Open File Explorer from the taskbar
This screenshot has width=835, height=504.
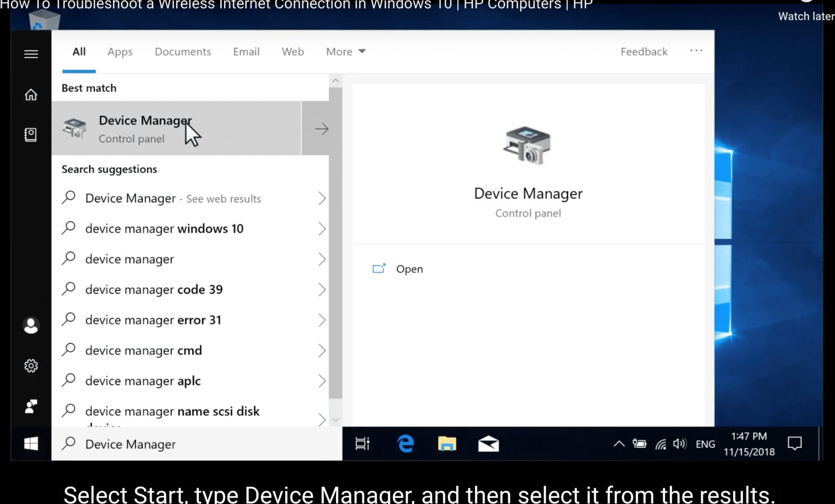[447, 444]
